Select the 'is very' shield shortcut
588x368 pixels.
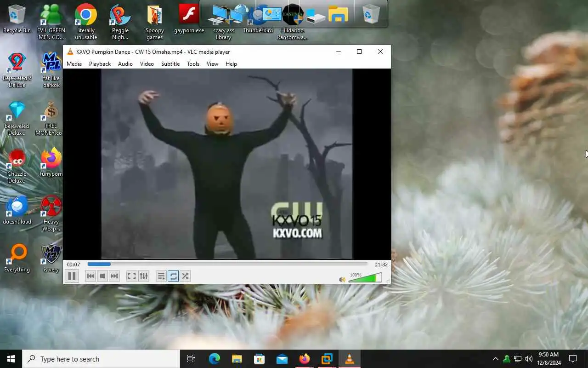[x=51, y=258]
